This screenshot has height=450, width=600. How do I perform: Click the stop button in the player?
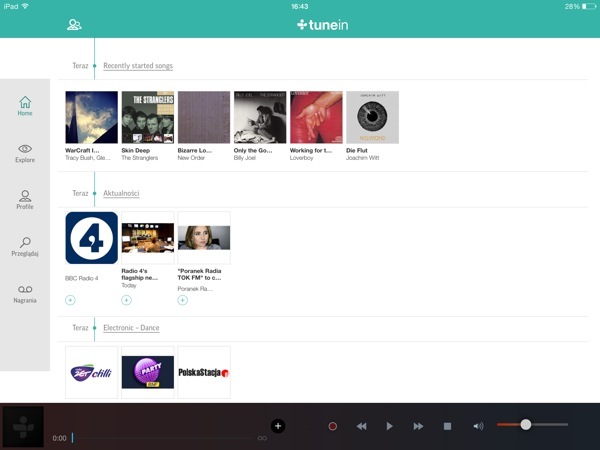click(447, 426)
